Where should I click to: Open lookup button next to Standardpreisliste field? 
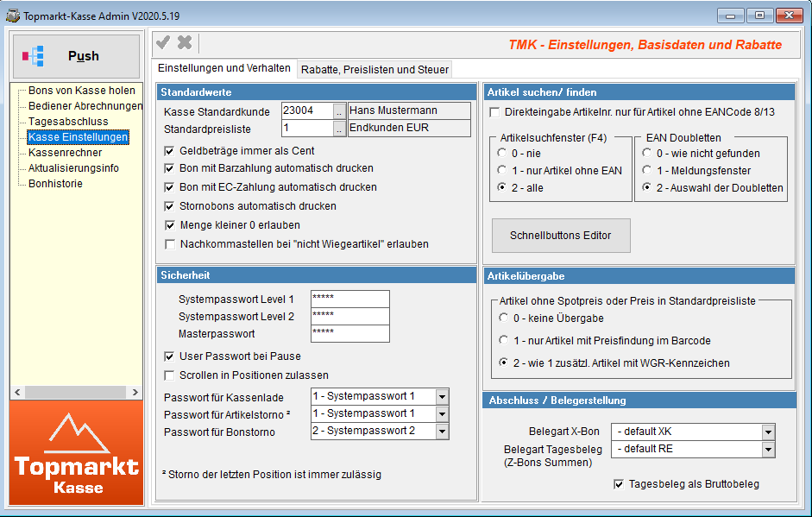[339, 129]
